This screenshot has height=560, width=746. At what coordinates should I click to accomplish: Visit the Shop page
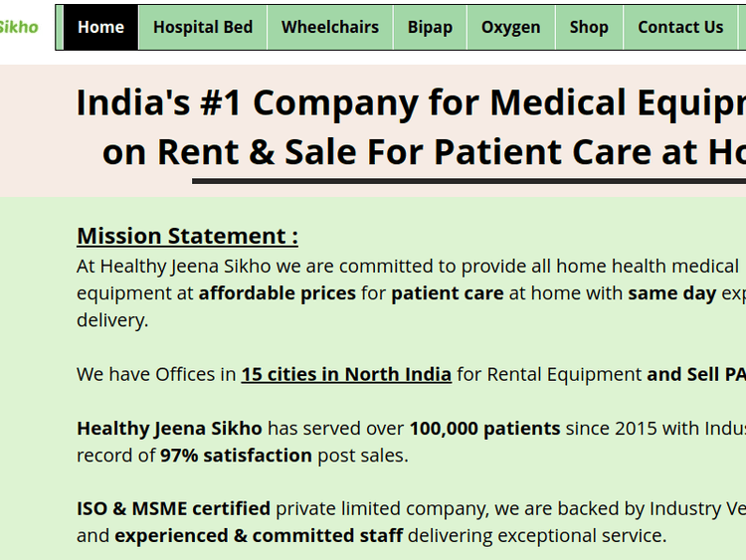[x=589, y=27]
